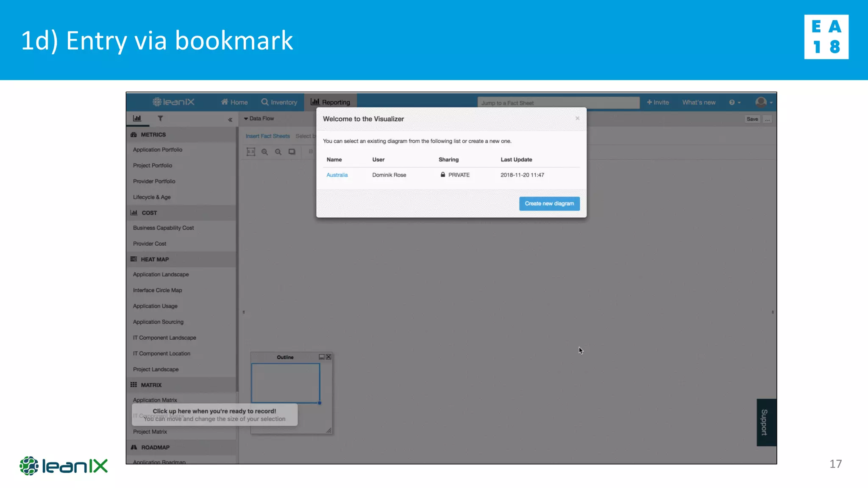Click the actual size 1:1 icon
The image size is (868, 488).
[251, 152]
